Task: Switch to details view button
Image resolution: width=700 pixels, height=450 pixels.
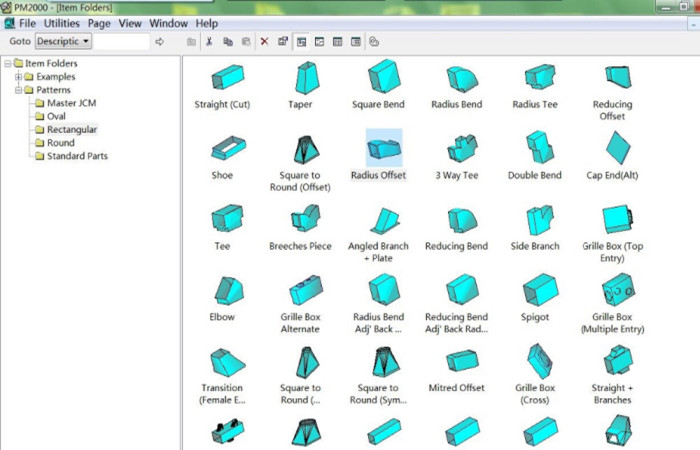Action: coord(356,42)
